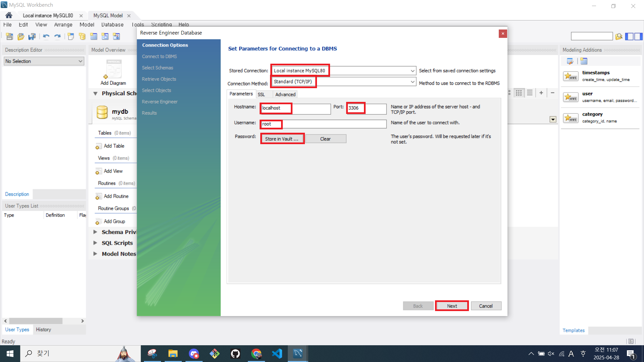Add new schema via cylinder toolbar icon
Image resolution: width=644 pixels, height=362 pixels.
click(x=82, y=36)
